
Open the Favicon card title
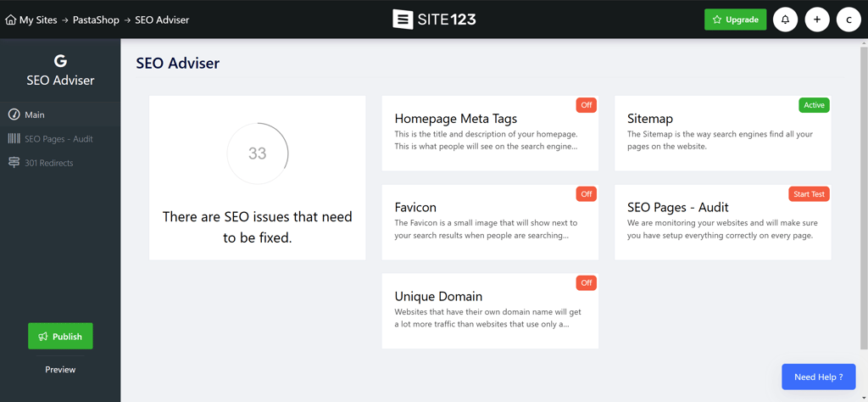[415, 207]
